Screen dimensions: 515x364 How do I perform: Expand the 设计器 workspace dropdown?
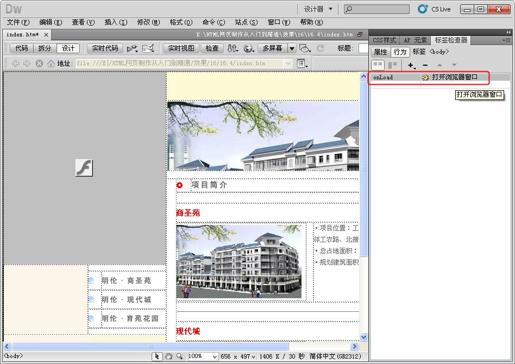click(x=318, y=9)
